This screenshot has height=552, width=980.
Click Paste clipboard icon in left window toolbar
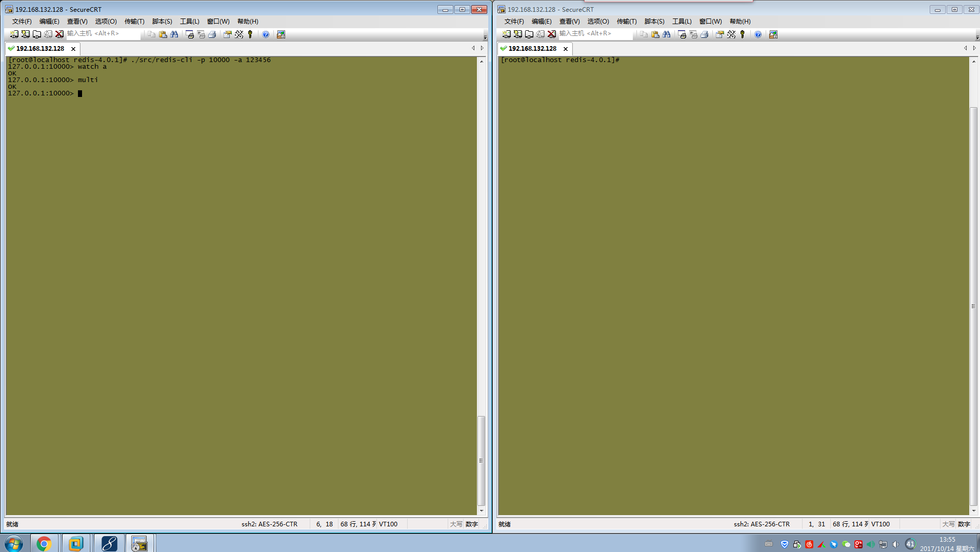(x=163, y=34)
